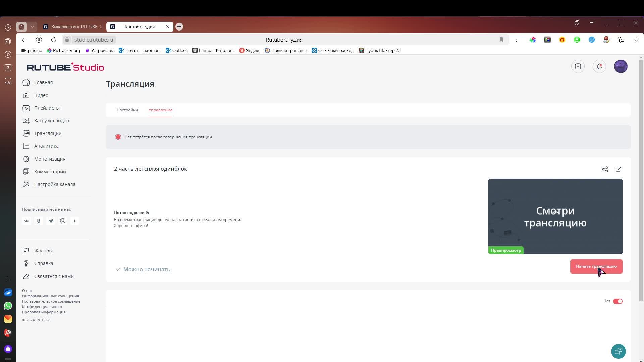This screenshot has height=362, width=644.
Task: Open Информационные сообщения footer link
Action: tap(51, 296)
